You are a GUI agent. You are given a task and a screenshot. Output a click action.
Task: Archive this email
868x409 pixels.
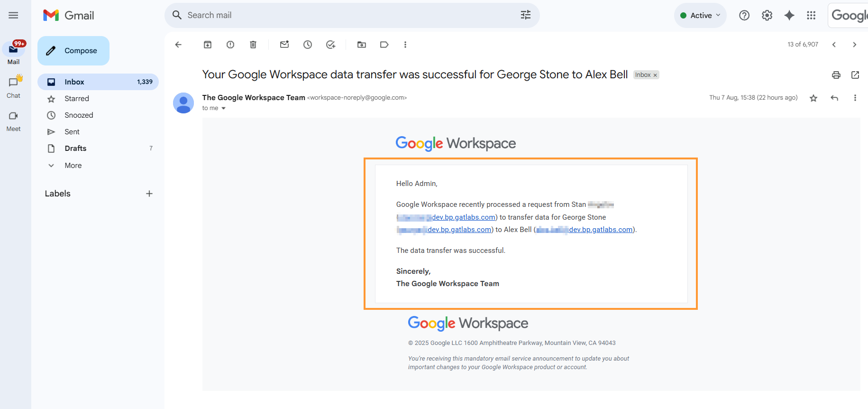click(208, 45)
